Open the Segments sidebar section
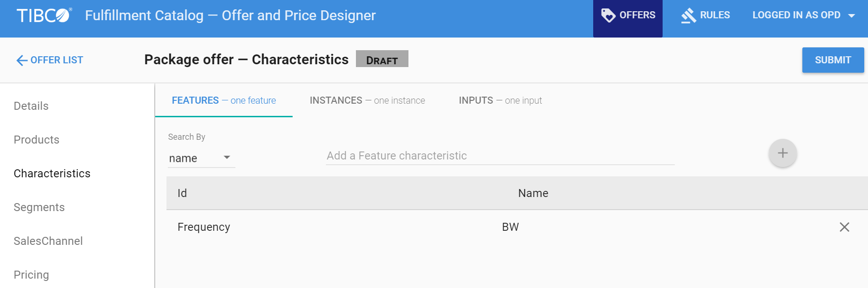The image size is (868, 288). click(39, 207)
